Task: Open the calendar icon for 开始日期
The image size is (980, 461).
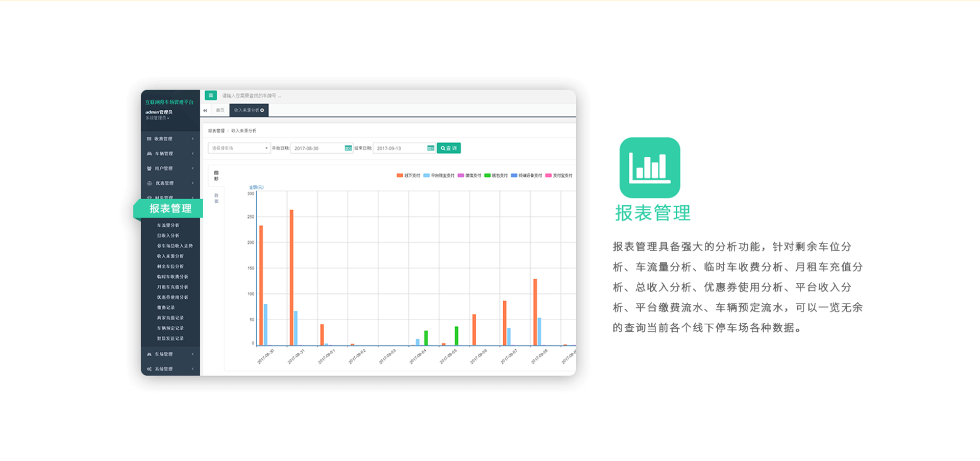Action: point(348,148)
